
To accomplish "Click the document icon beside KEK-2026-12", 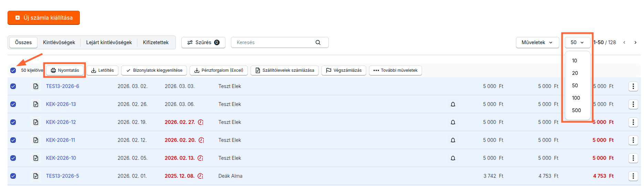I will 36,122.
